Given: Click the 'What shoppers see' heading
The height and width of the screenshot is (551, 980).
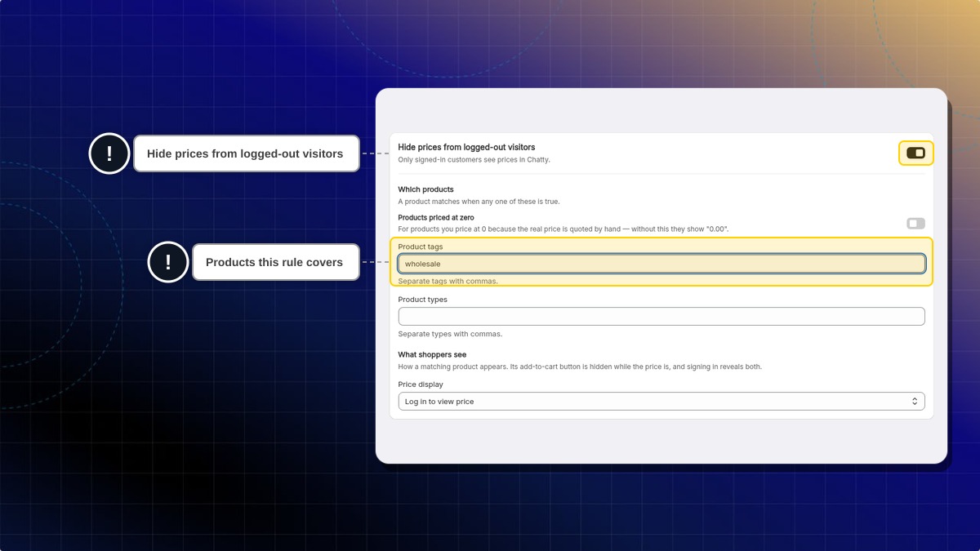Looking at the screenshot, I should pyautogui.click(x=432, y=355).
